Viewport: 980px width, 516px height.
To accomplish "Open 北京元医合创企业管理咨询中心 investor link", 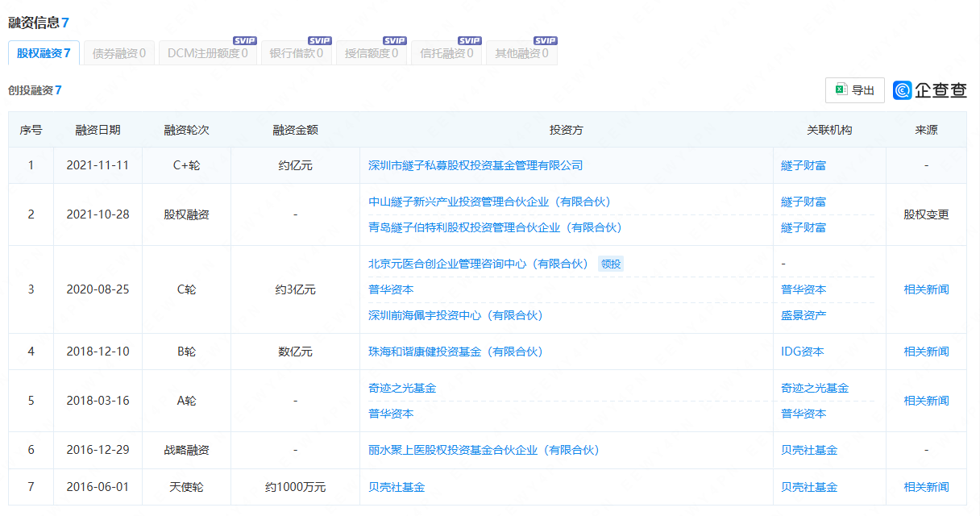I will tap(478, 264).
